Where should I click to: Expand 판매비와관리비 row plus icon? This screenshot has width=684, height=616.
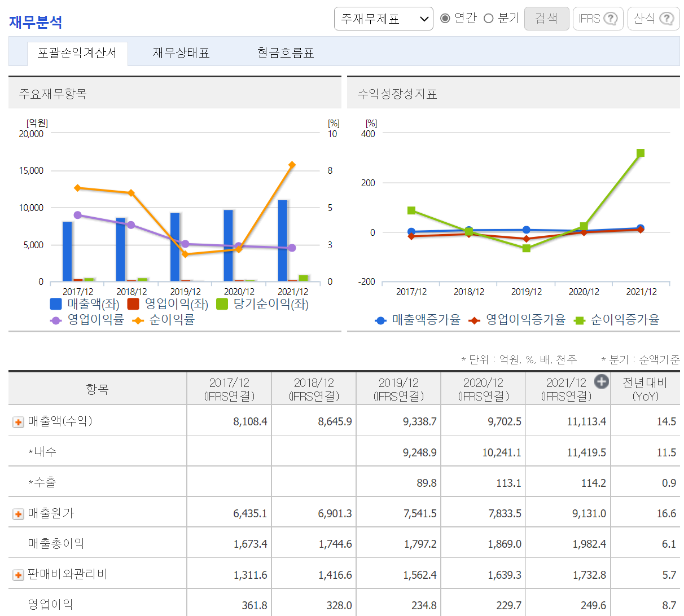click(x=19, y=575)
